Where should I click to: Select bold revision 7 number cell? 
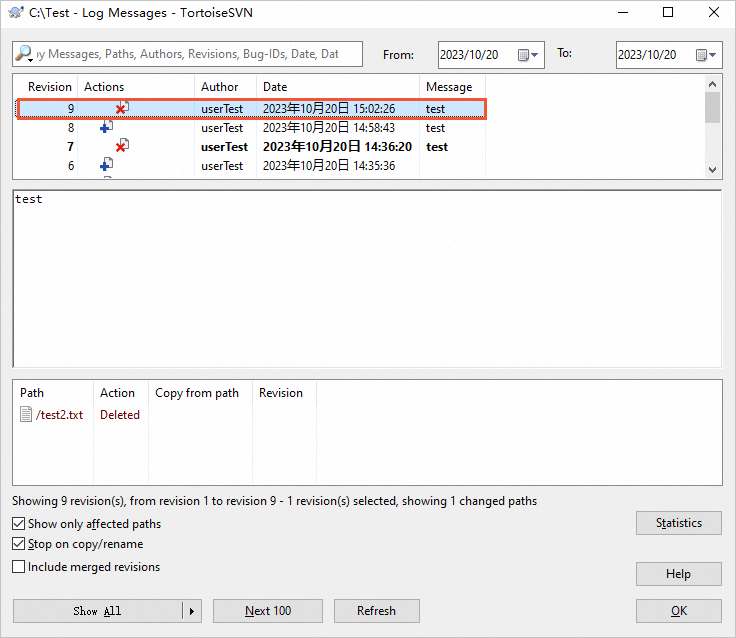point(70,147)
